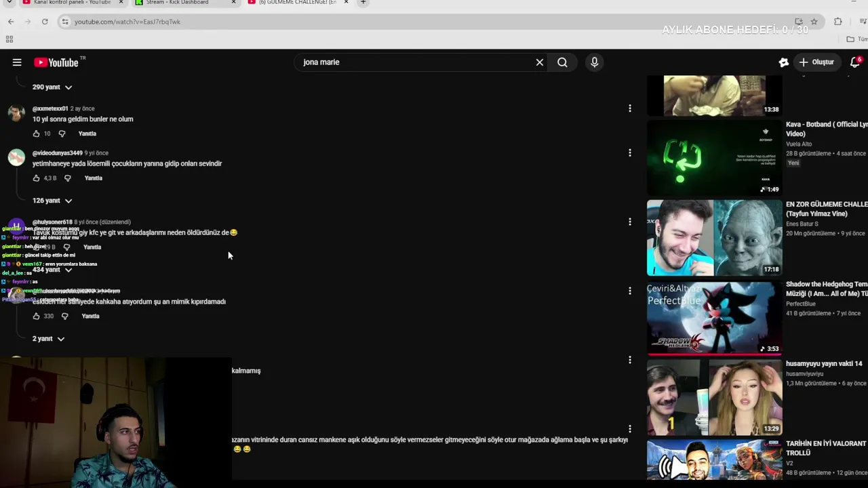Screen dimensions: 868x488
Task: Open the EN ZOR GÜLMEME CHALLENGE thumbnail
Action: (x=714, y=238)
